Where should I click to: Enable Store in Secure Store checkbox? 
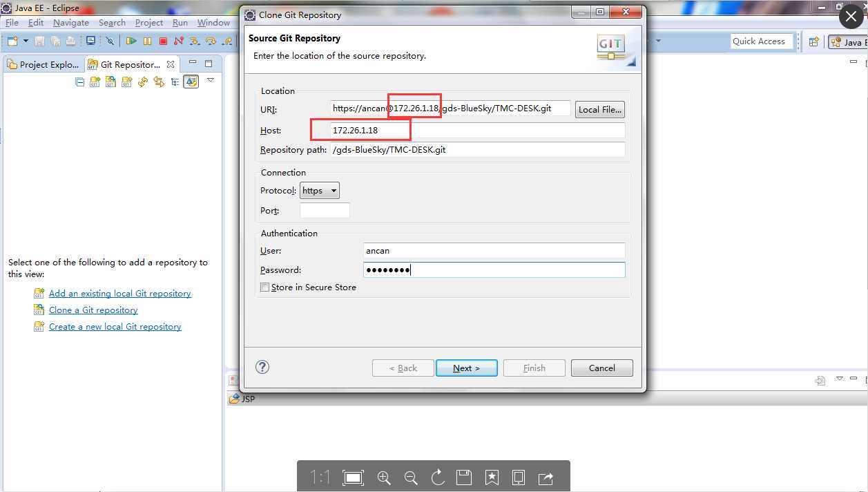pos(264,287)
